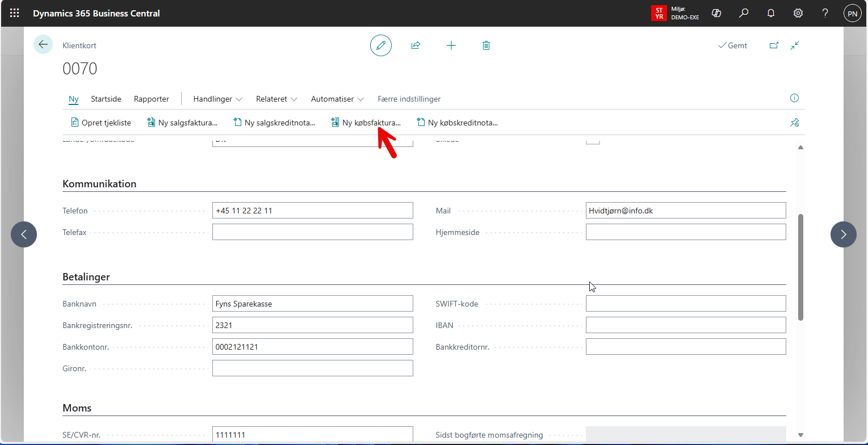Open the app launcher waffle menu
This screenshot has height=445, width=868.
[x=14, y=13]
